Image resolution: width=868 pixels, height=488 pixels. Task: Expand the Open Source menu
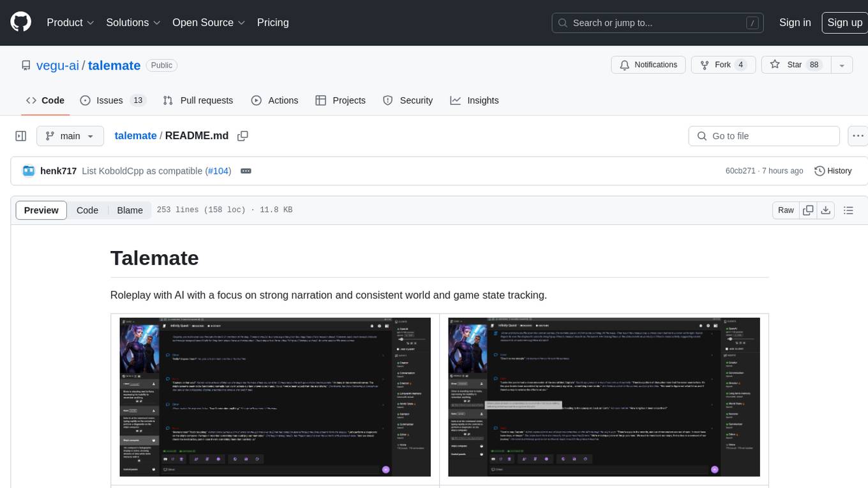pyautogui.click(x=209, y=22)
